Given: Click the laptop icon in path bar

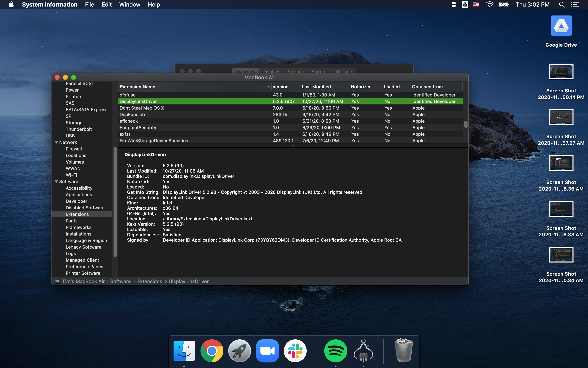Looking at the screenshot, I should (x=57, y=281).
